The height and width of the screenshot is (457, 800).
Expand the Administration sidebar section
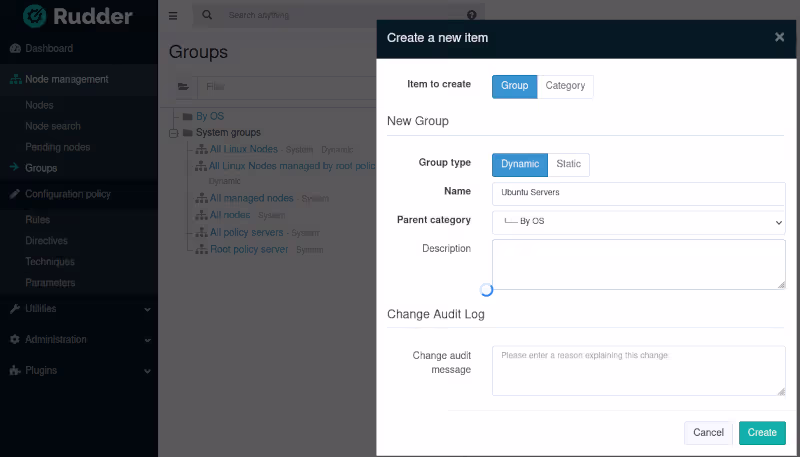pyautogui.click(x=78, y=340)
